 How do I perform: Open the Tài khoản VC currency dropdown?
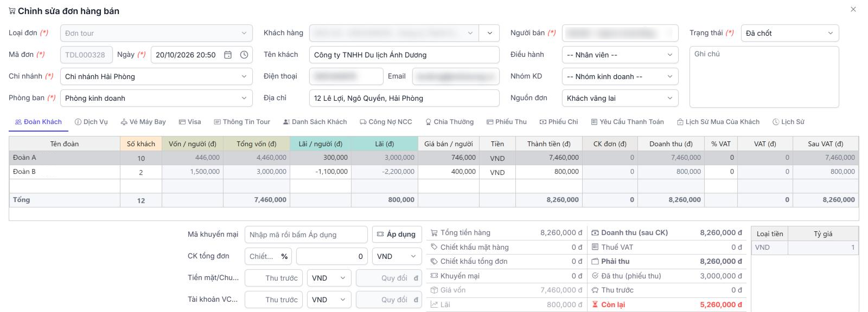tap(329, 300)
